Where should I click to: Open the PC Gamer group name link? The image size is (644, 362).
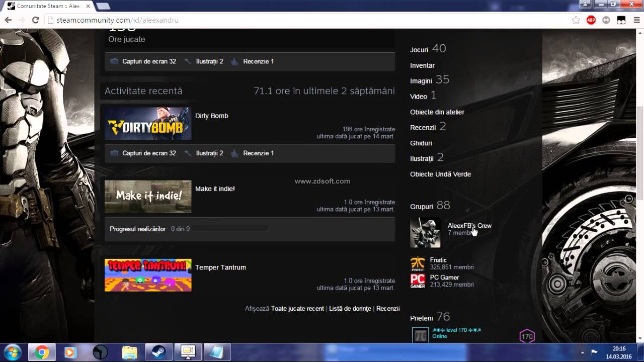[x=444, y=277]
